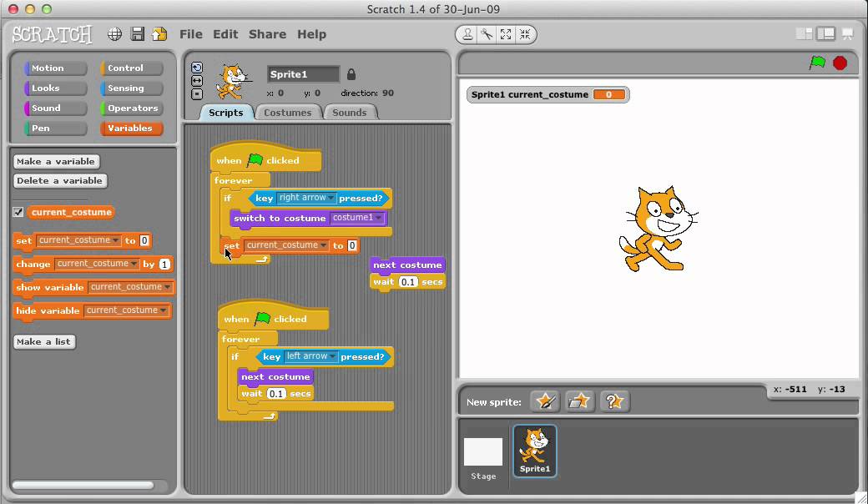Click Make a variable button
868x504 pixels.
(x=56, y=162)
